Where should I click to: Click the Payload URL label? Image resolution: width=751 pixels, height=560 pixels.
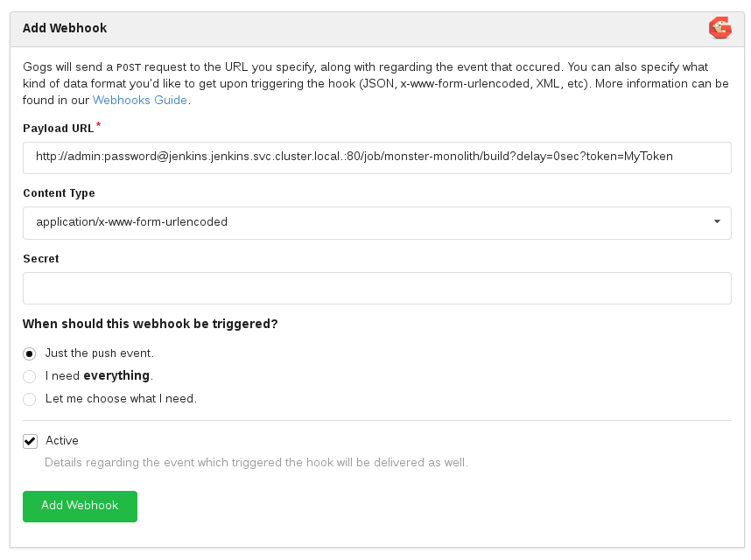[58, 129]
